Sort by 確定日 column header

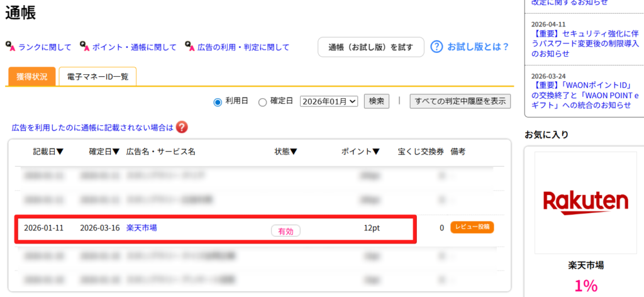click(104, 152)
